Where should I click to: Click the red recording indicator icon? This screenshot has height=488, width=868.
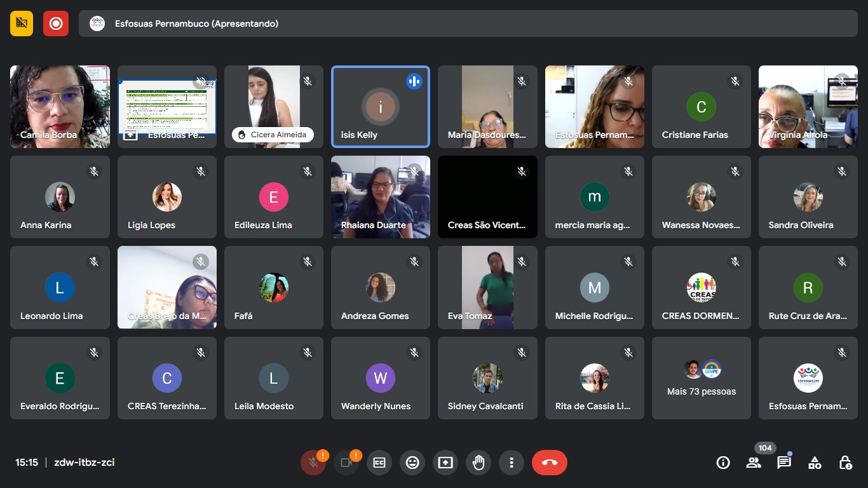click(x=56, y=24)
